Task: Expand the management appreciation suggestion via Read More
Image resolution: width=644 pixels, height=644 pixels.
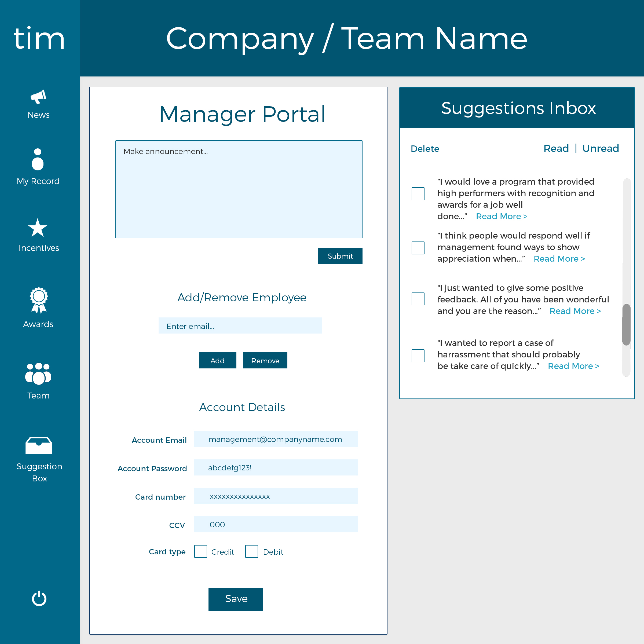Action: [559, 259]
